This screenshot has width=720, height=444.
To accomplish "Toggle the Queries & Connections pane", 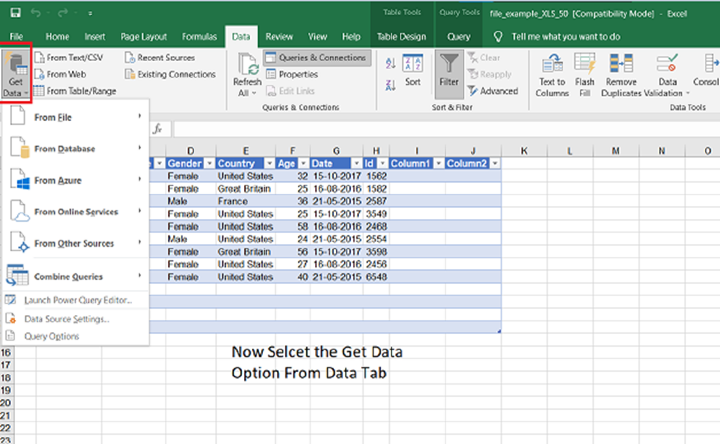I will [x=316, y=58].
